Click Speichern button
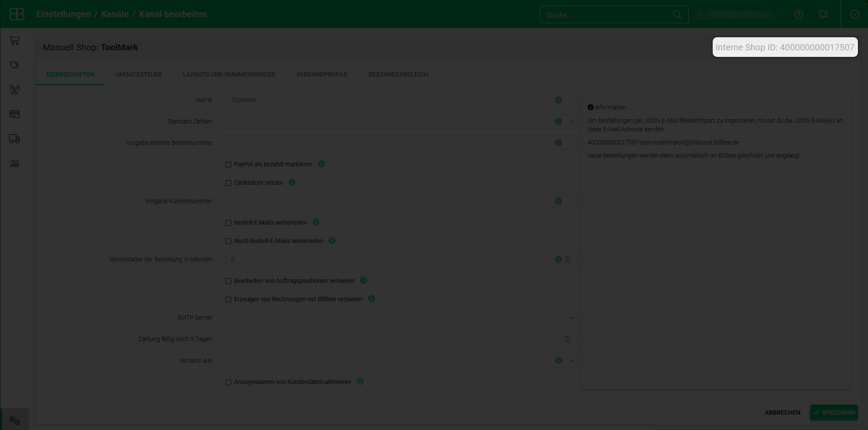The height and width of the screenshot is (430, 868). [834, 412]
